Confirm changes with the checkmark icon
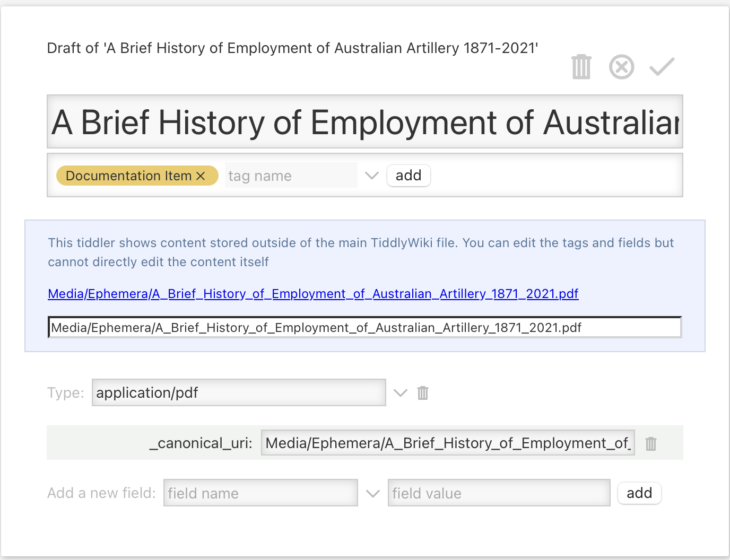730x560 pixels. (662, 67)
